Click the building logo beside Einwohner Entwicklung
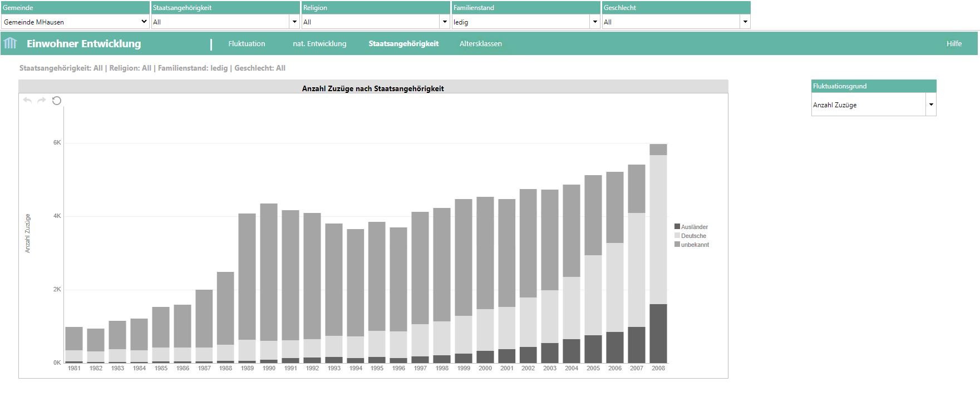980x417 pixels. point(11,43)
